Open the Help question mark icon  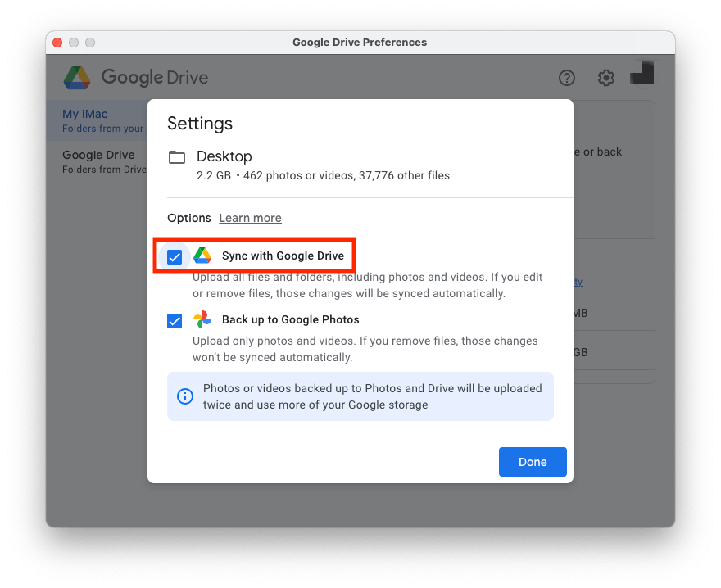567,78
